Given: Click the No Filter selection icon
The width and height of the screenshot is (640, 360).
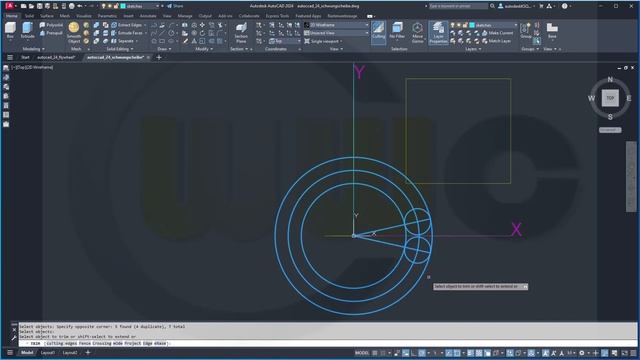Looking at the screenshot, I should coord(397,31).
